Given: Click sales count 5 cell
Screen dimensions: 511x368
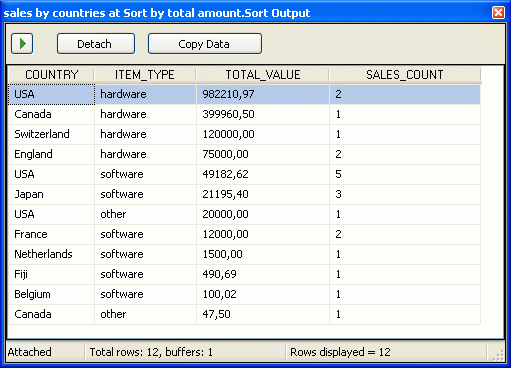Looking at the screenshot, I should coord(405,174).
